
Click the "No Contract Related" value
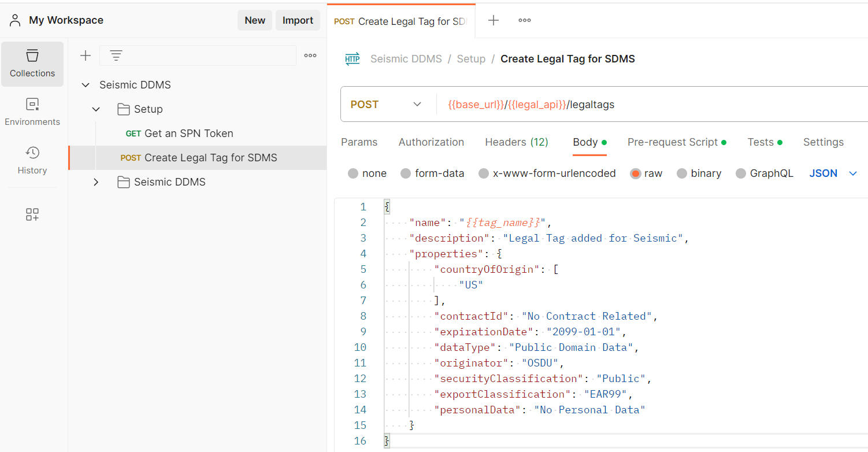587,316
